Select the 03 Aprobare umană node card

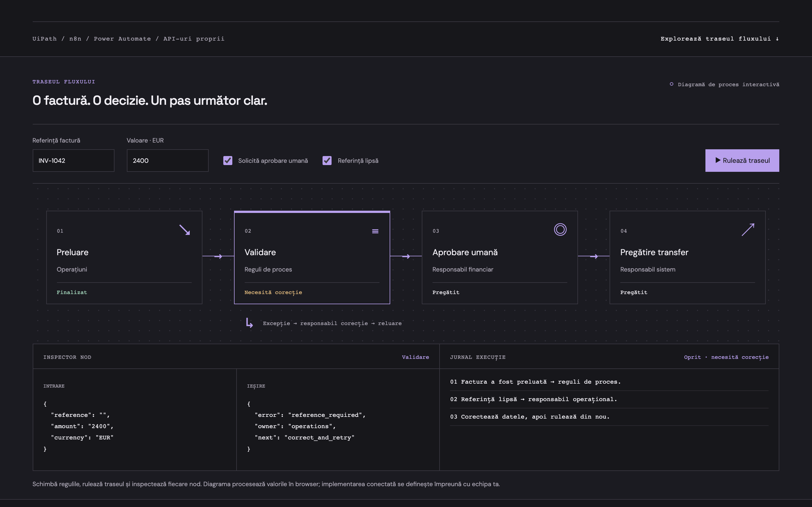click(500, 257)
